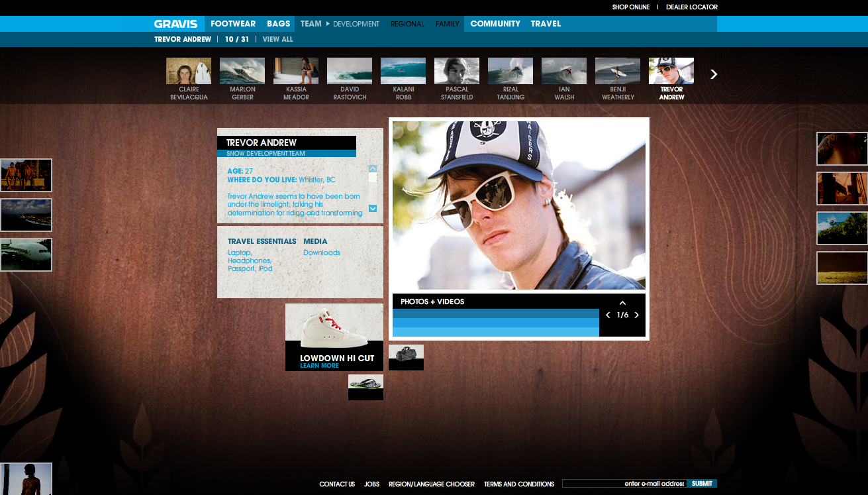Open left side coastline photo
The width and height of the screenshot is (868, 495).
coord(25,215)
